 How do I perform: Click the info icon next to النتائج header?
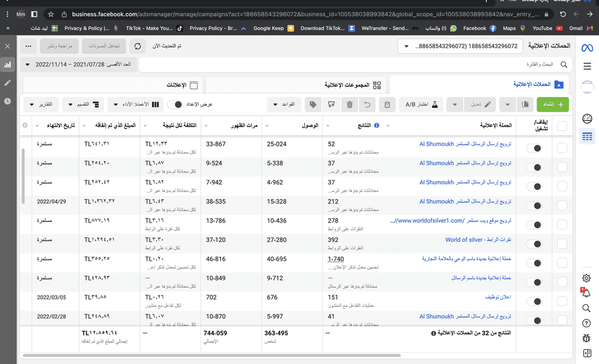click(377, 125)
